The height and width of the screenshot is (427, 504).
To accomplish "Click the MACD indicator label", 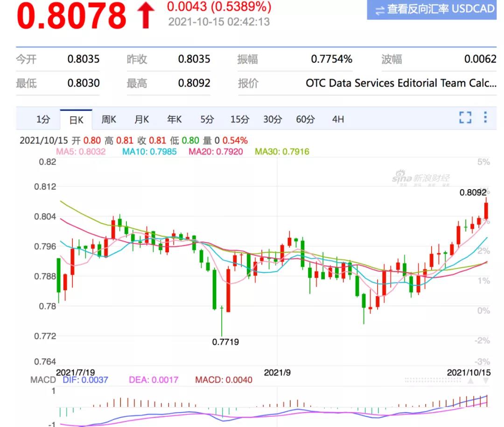I will point(43,380).
